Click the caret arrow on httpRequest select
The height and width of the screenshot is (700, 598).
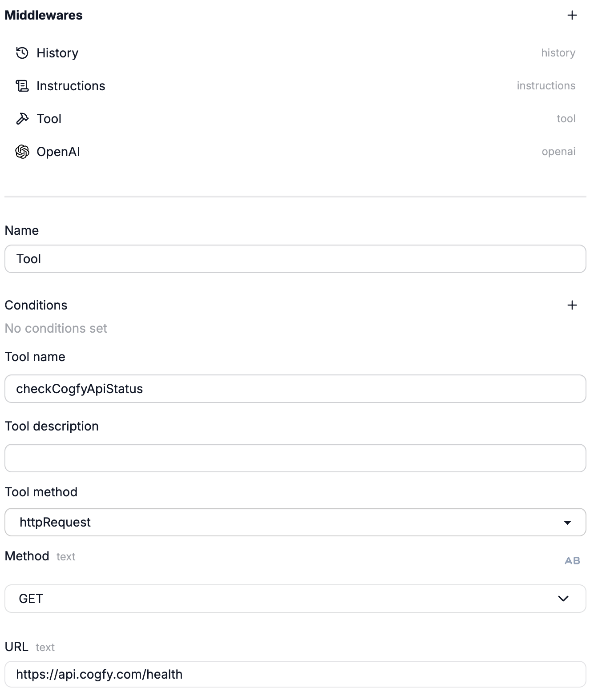point(567,523)
